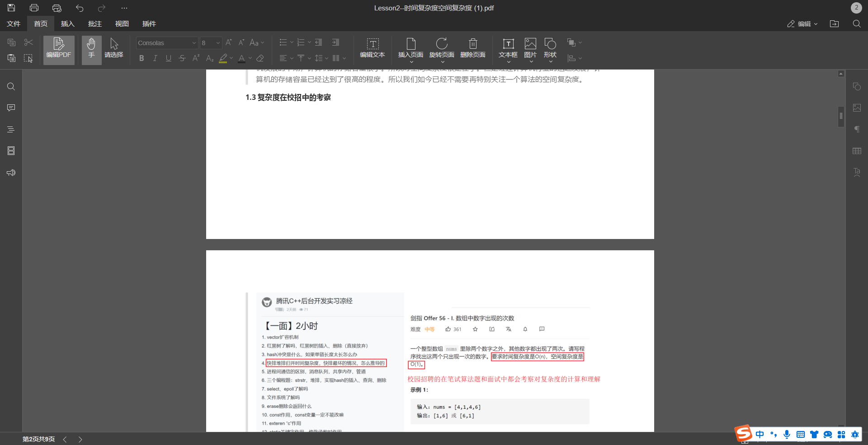The height and width of the screenshot is (445, 868).
Task: Switch to the 批注 tab
Action: (95, 23)
